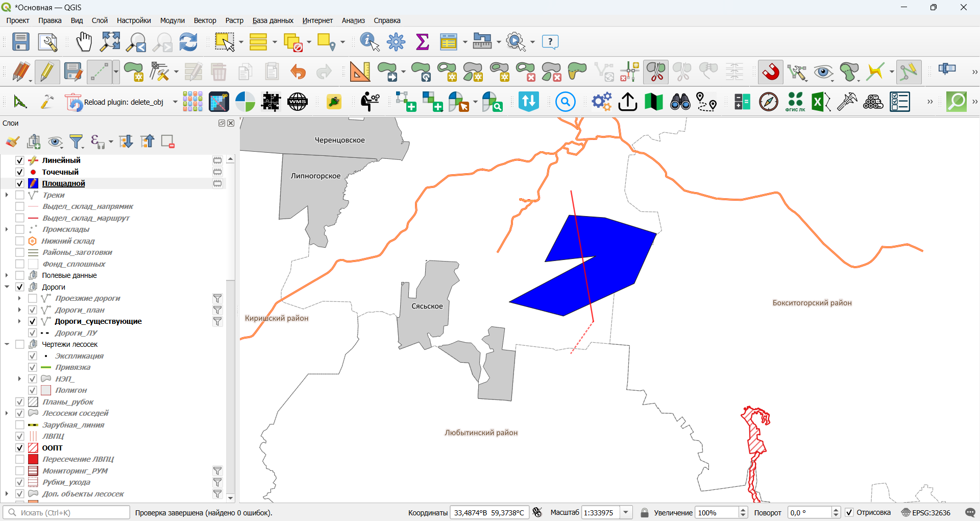Click the Undo arrow icon
The width and height of the screenshot is (980, 521).
(x=298, y=72)
